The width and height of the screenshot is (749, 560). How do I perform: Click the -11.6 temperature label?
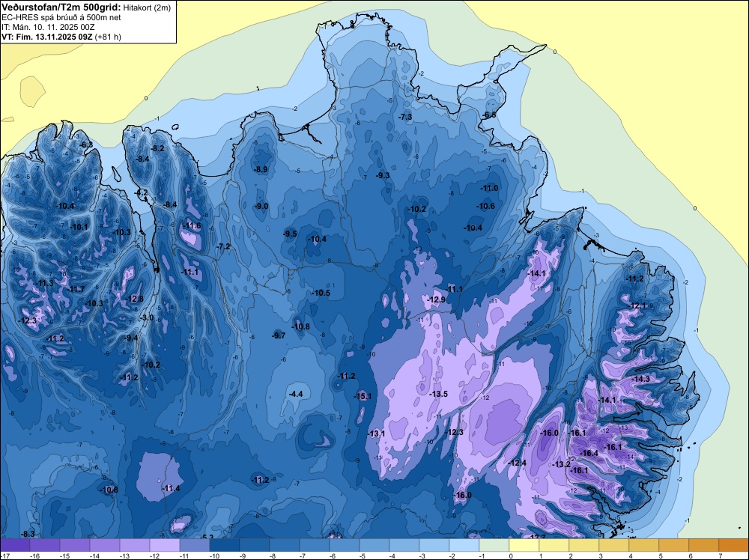(192, 226)
